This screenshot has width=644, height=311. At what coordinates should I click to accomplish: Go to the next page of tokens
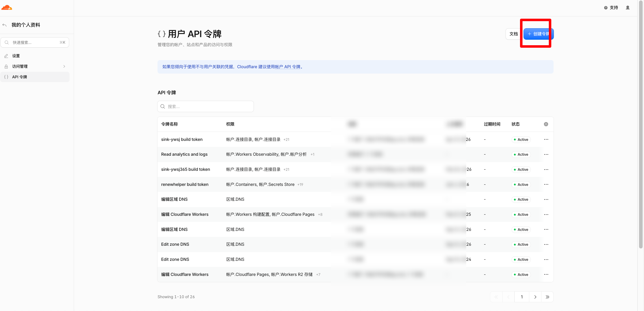[535, 297]
